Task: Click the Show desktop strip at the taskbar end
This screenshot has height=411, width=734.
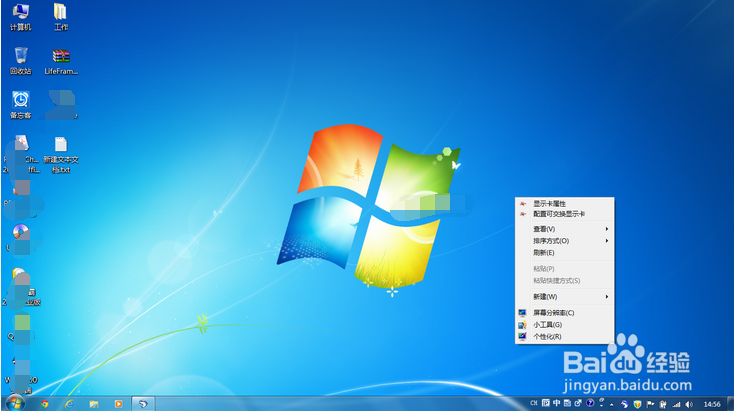Action: (730, 404)
